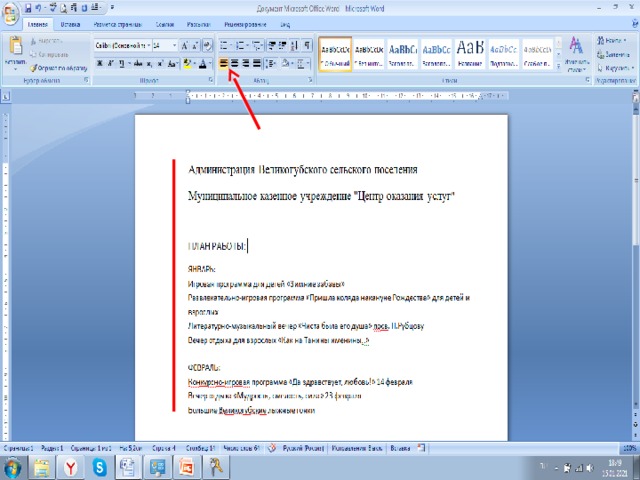Switch to the Вставка tab
The width and height of the screenshot is (640, 480).
tap(71, 21)
